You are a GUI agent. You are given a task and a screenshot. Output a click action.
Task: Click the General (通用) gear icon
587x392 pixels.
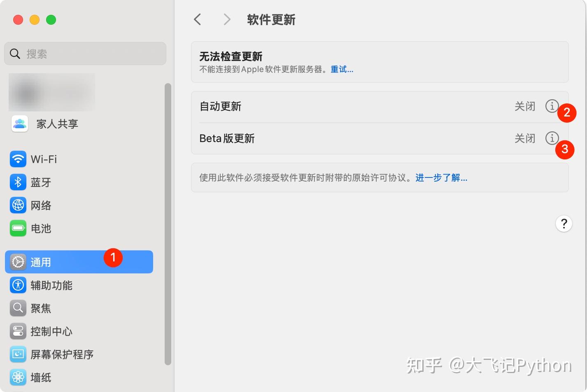[18, 262]
